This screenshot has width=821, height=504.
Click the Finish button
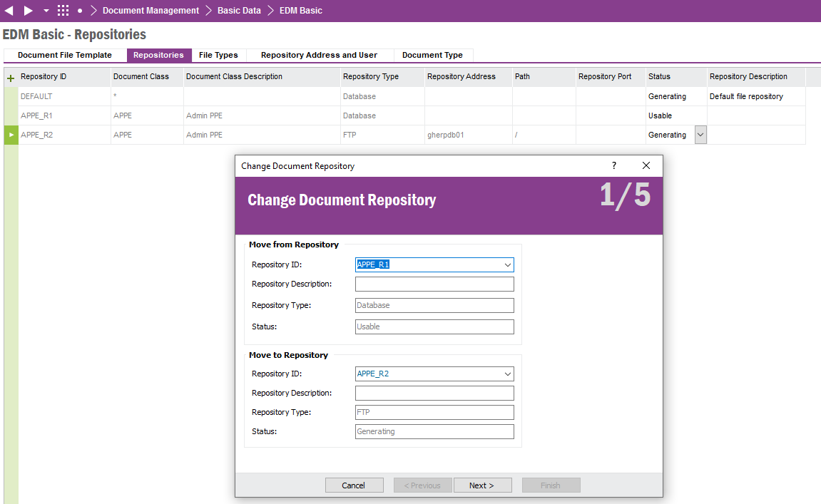coord(551,485)
